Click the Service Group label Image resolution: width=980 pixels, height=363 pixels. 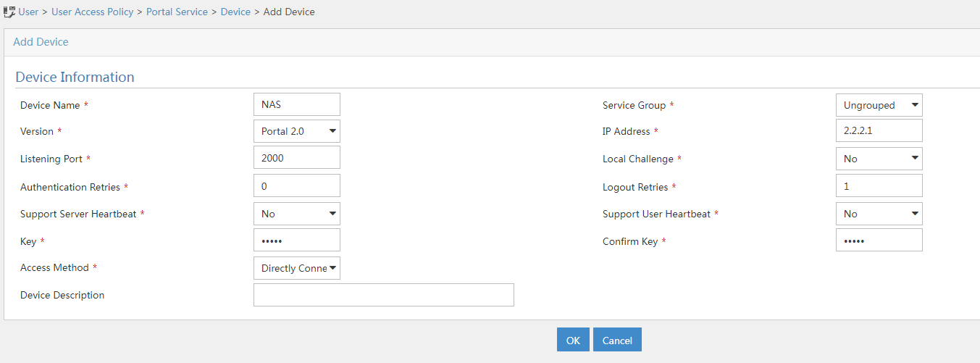pyautogui.click(x=634, y=105)
